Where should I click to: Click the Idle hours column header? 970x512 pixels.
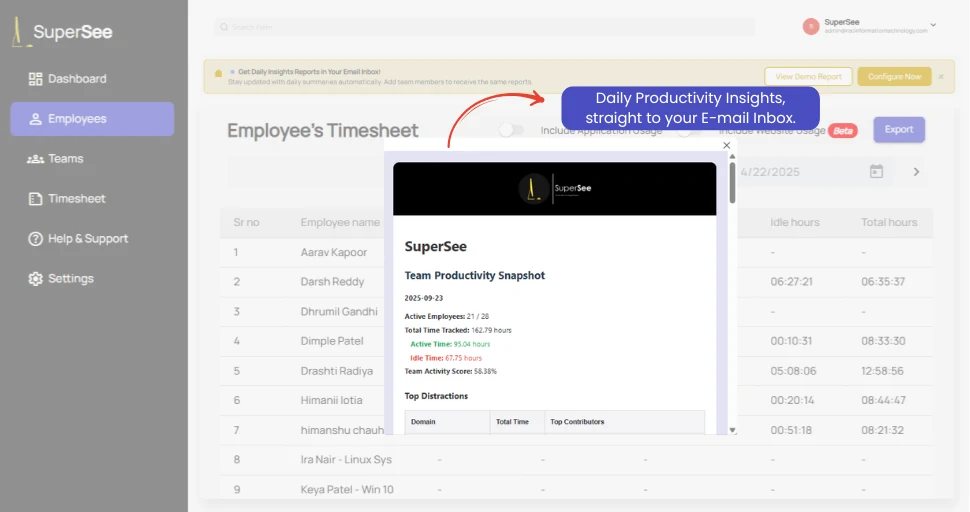tap(794, 222)
